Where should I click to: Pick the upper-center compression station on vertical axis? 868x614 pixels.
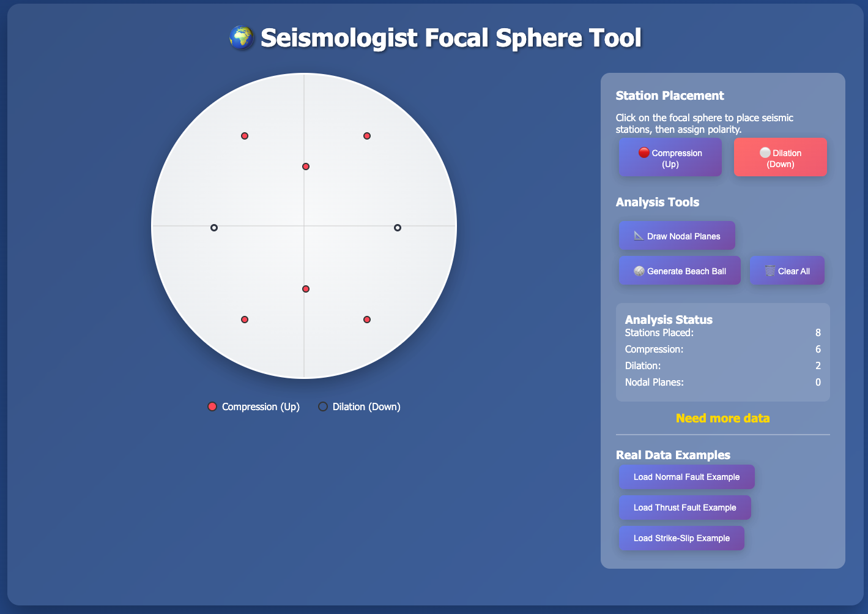point(306,167)
